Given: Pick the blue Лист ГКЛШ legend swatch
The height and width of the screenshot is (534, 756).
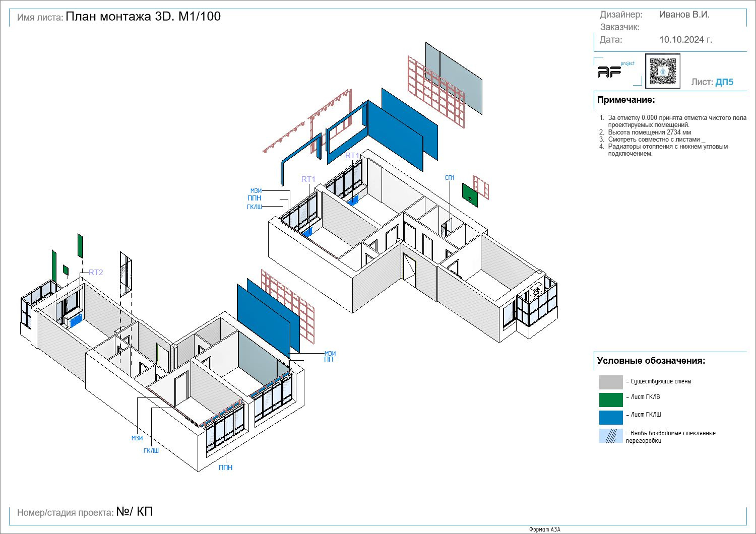Looking at the screenshot, I should pyautogui.click(x=611, y=418).
